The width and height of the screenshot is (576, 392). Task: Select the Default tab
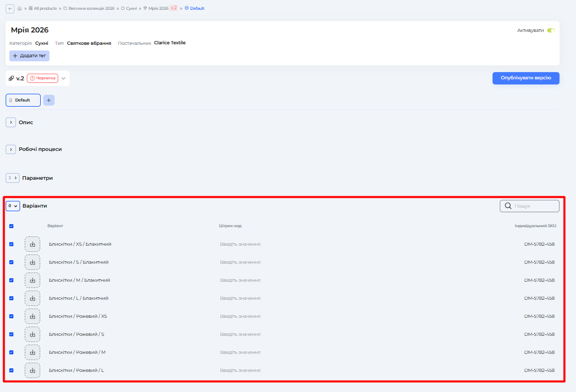[x=23, y=100]
